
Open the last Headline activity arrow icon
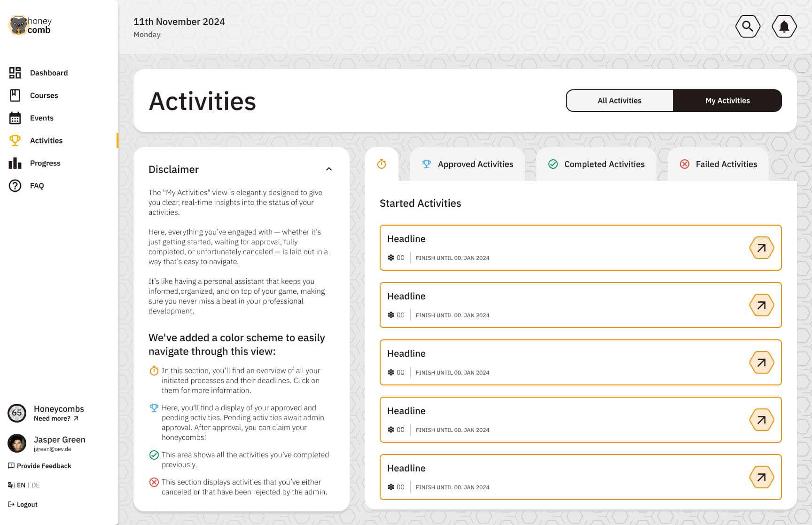point(761,477)
